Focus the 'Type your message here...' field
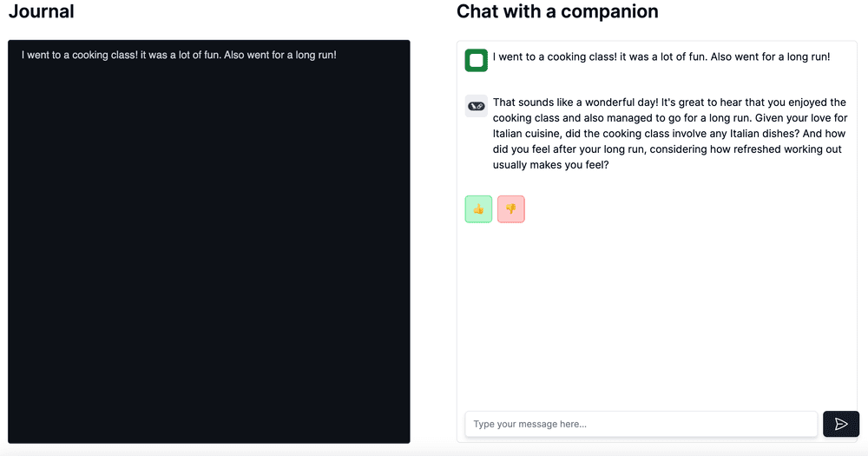This screenshot has width=868, height=456. coord(641,424)
